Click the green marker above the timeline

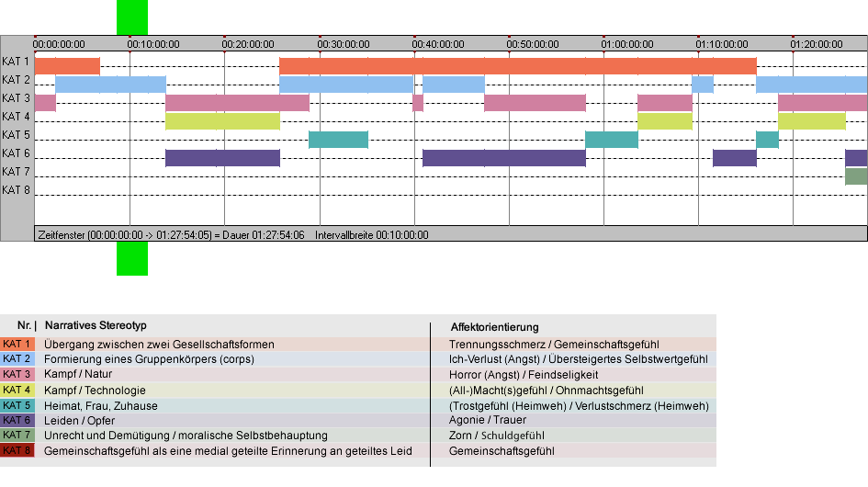(x=132, y=17)
